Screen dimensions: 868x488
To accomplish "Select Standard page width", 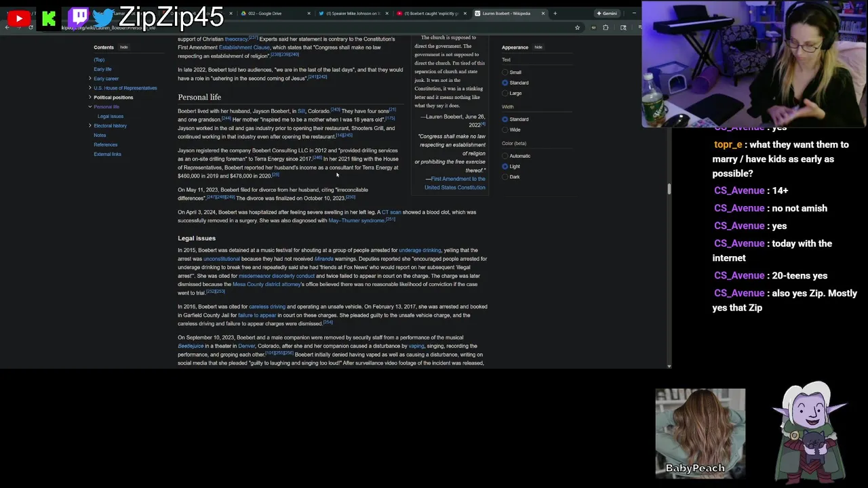I will coord(505,119).
